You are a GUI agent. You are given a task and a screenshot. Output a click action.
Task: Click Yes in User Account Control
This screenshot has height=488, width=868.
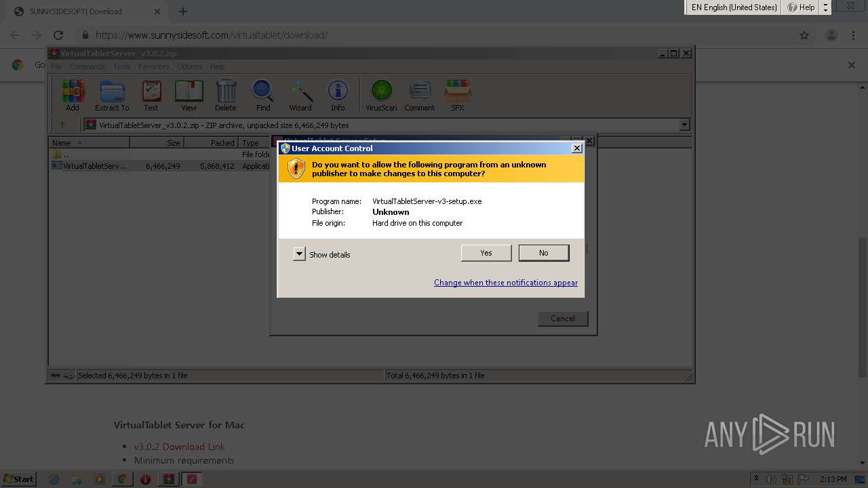[486, 253]
